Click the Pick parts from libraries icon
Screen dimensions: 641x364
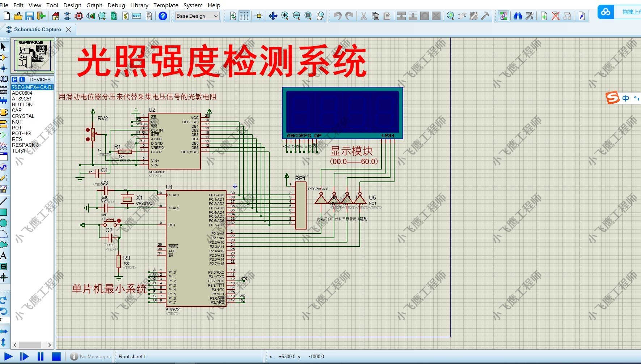pyautogui.click(x=451, y=16)
